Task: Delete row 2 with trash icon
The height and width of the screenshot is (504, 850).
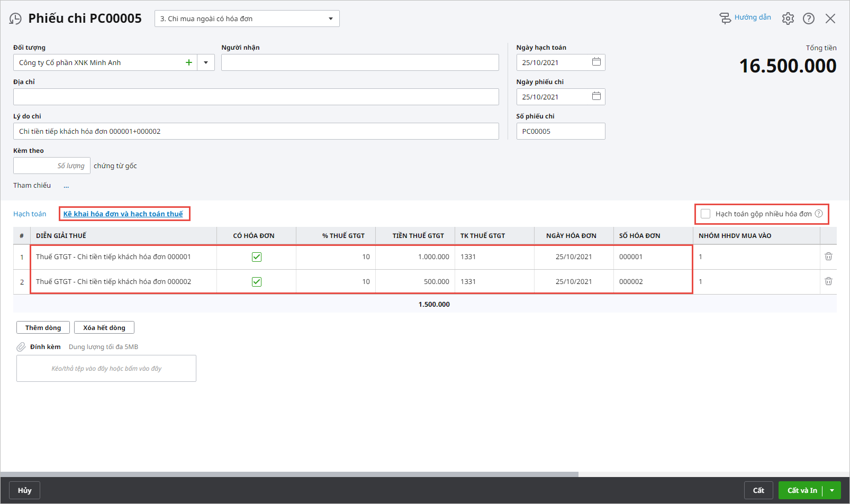Action: 828,281
